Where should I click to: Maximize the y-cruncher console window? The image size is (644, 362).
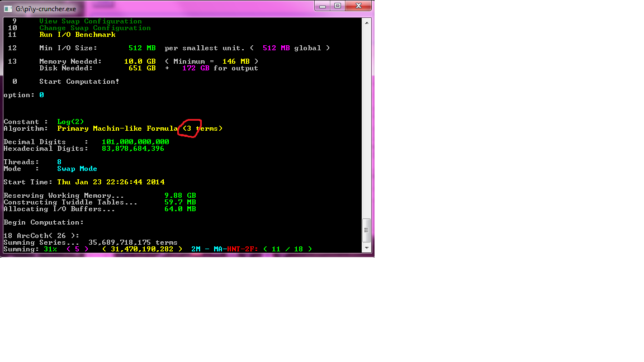pyautogui.click(x=338, y=6)
